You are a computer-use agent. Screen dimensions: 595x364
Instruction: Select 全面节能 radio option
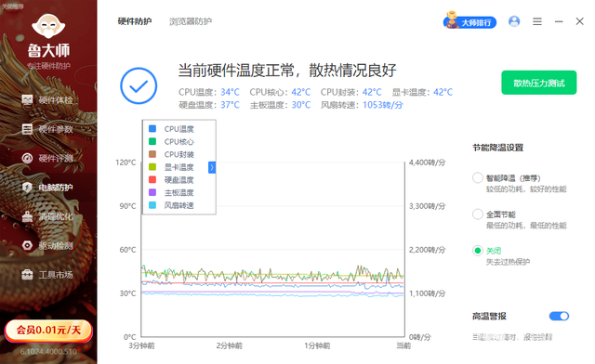(x=477, y=214)
